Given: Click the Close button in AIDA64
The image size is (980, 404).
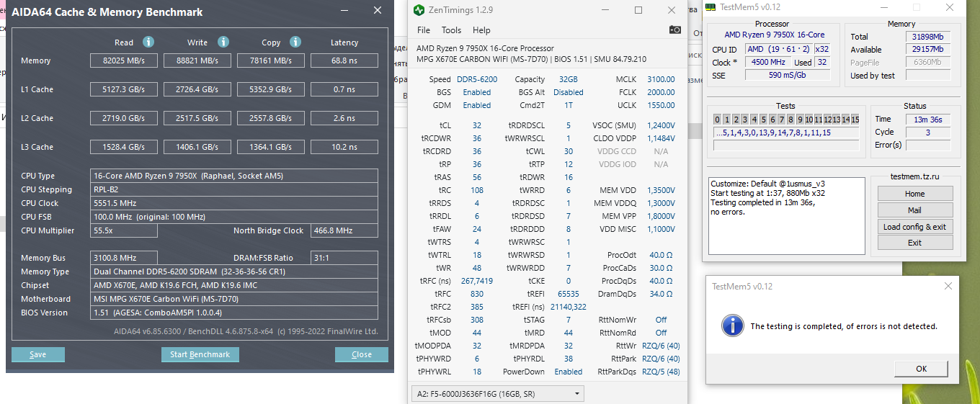Looking at the screenshot, I should coord(362,354).
